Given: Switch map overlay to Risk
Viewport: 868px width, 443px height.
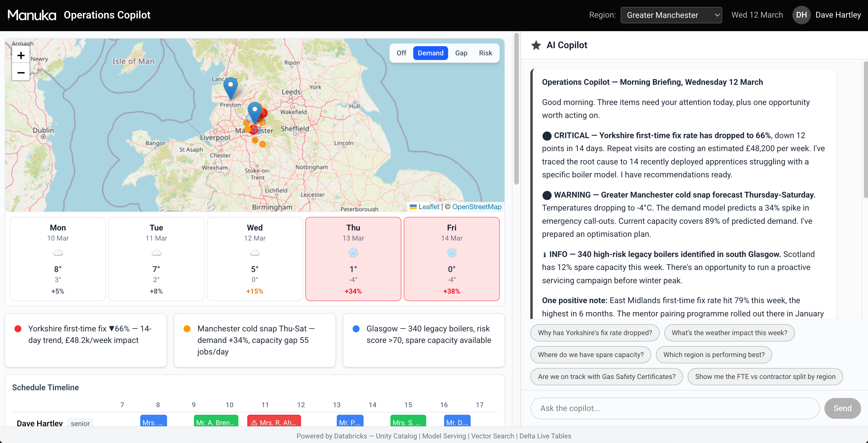Looking at the screenshot, I should click(x=485, y=53).
